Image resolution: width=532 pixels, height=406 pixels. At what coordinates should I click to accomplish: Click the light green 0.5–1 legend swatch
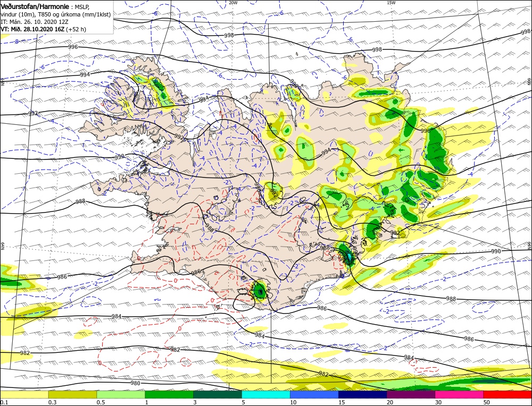tap(121, 394)
